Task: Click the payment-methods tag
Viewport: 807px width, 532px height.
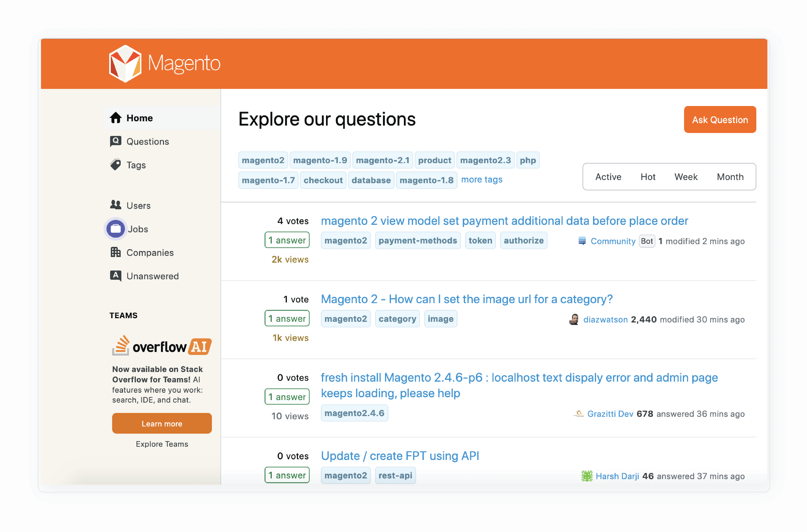Action: tap(418, 241)
